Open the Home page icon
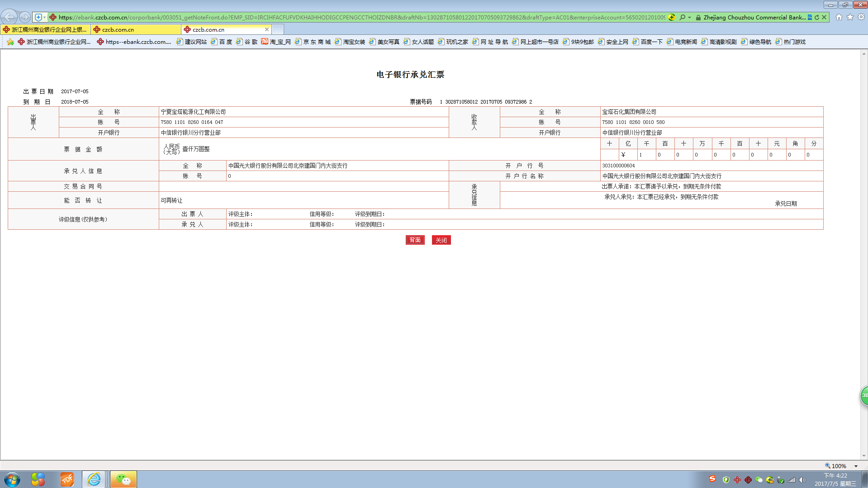The height and width of the screenshot is (488, 868). coord(839,17)
